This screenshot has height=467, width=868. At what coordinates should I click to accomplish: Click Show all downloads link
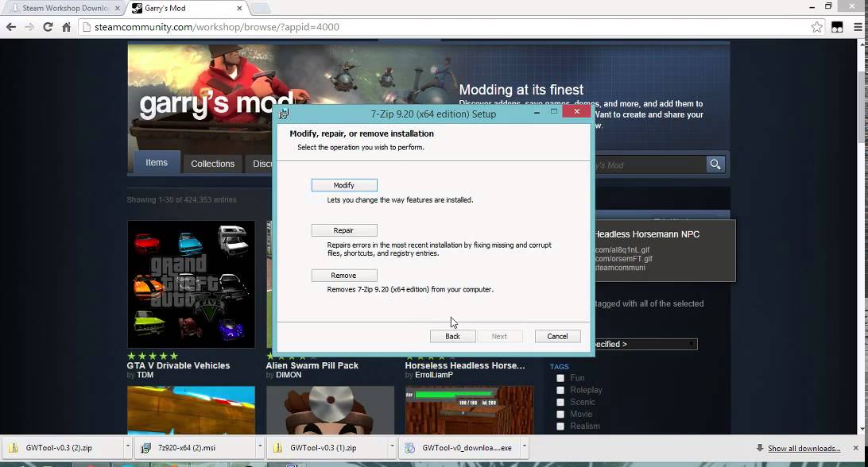(x=804, y=448)
